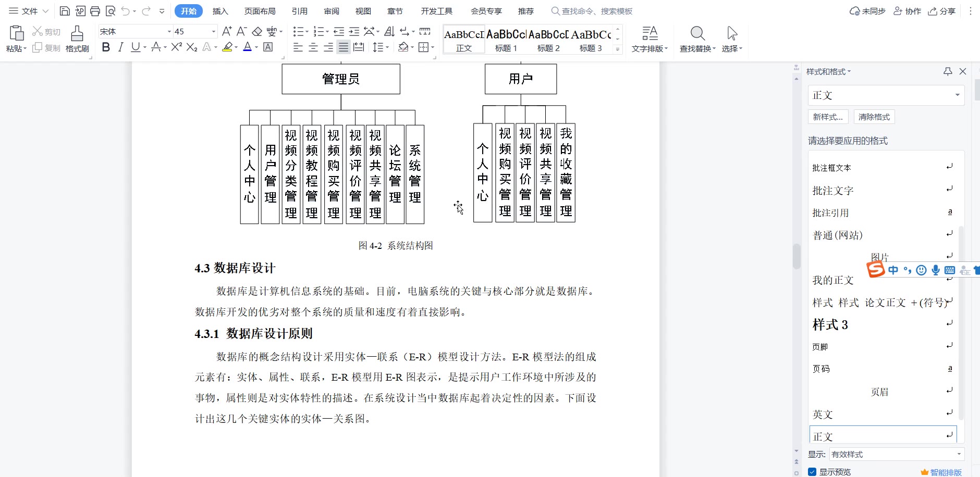Viewport: 980px width, 477px height.
Task: Click the Print icon
Action: tap(95, 11)
